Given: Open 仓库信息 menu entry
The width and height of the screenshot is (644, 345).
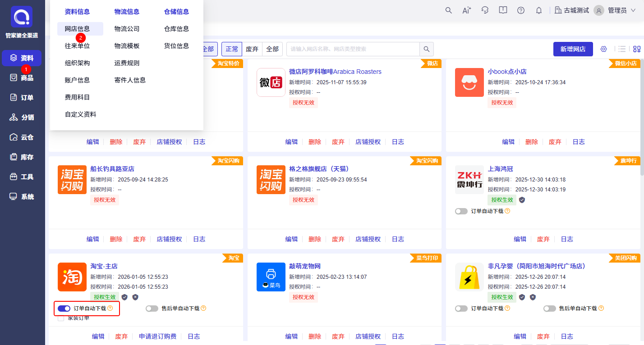Looking at the screenshot, I should coord(177,29).
